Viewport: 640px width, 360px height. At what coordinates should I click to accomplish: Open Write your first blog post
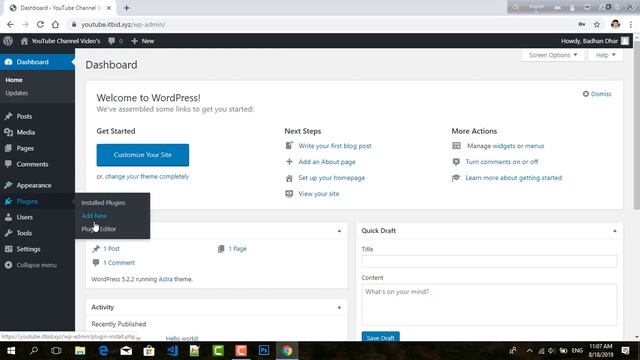pos(335,146)
